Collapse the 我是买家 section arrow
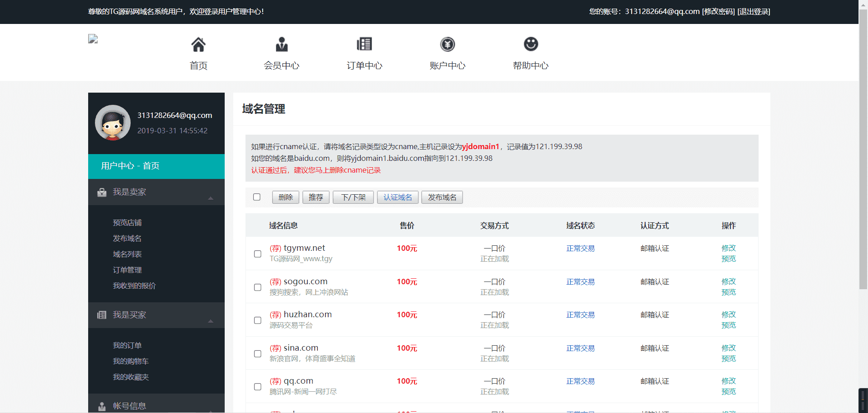Screen dimensions: 868x413 click(211, 321)
